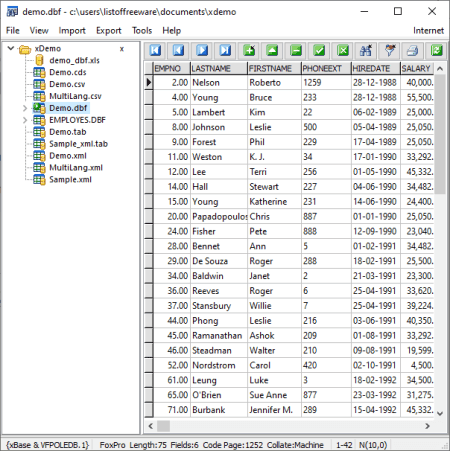
Task: Expand the Demo.dbf tree node
Action: click(x=25, y=108)
